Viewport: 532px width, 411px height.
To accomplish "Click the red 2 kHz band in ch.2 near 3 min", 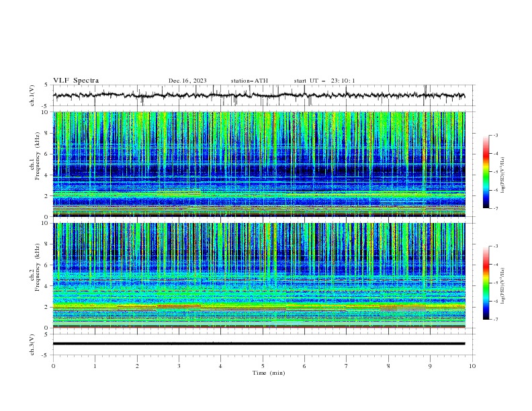I will point(179,306).
